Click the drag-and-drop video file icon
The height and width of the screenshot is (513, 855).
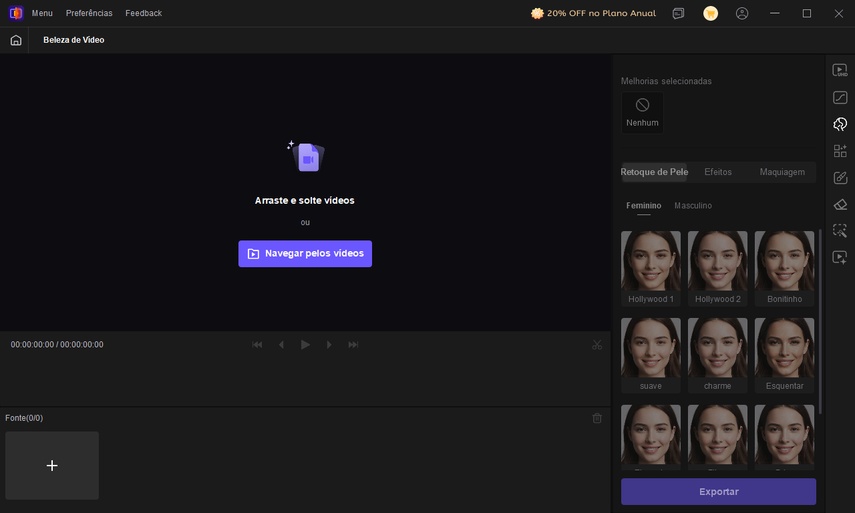click(306, 156)
